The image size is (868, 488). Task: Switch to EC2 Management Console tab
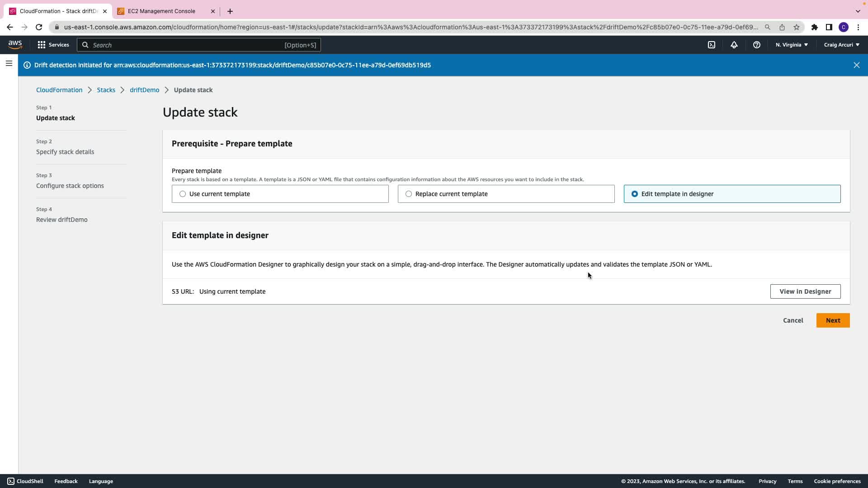click(161, 11)
